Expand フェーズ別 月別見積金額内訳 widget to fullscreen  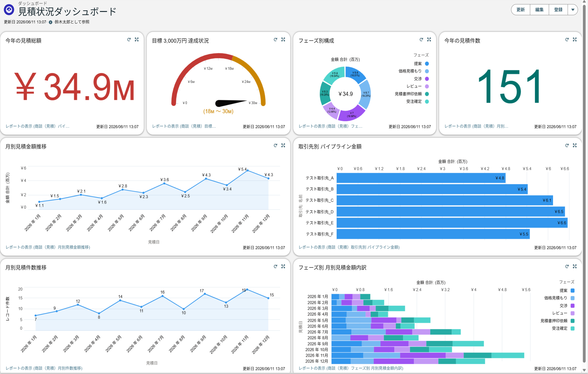click(575, 266)
